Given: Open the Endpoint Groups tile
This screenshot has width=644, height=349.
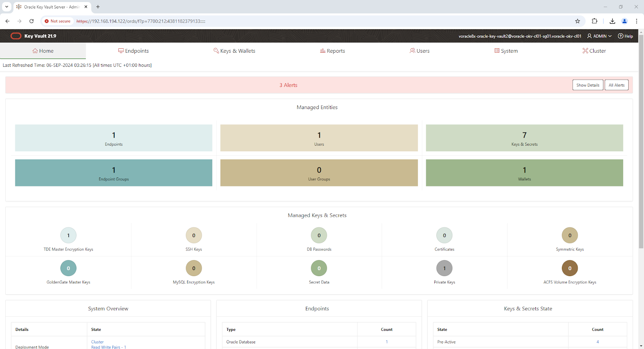Looking at the screenshot, I should pos(114,173).
